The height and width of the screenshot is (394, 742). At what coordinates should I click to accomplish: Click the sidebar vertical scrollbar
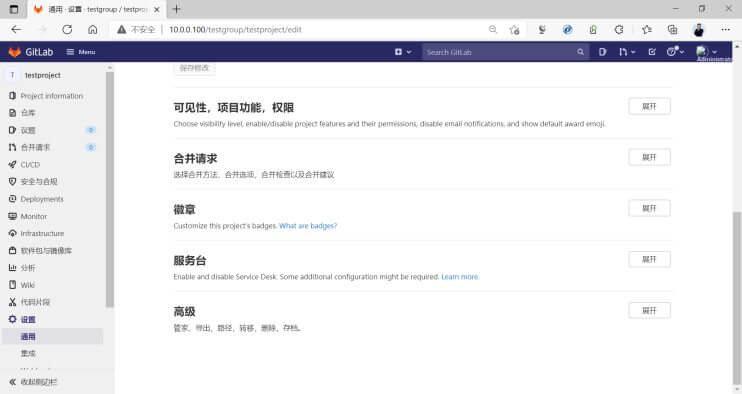pyautogui.click(x=110, y=189)
